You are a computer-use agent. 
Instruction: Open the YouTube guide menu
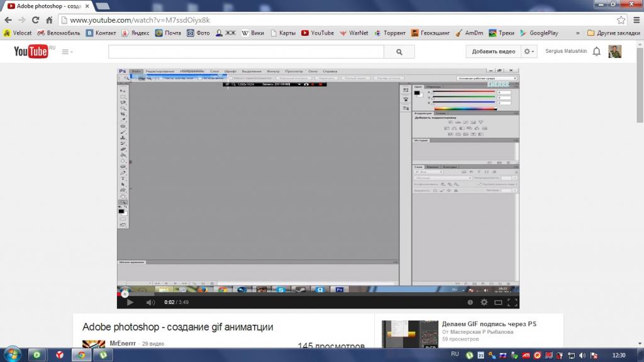[67, 52]
